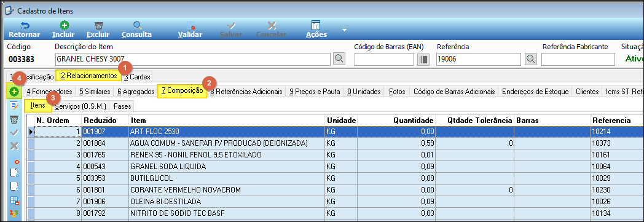644x222 pixels.
Task: Click the edit pencil icon in side toolbar
Action: point(14,106)
